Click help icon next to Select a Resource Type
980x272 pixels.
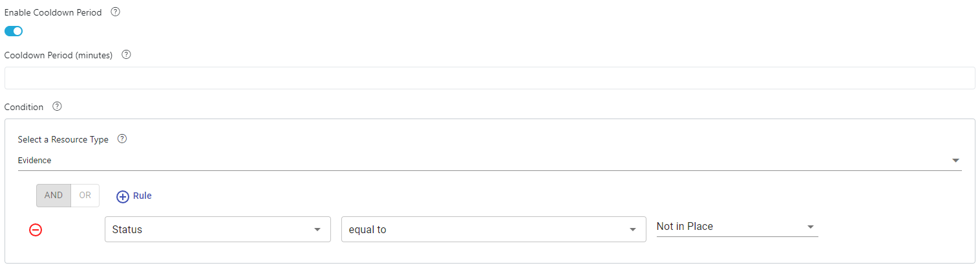click(x=122, y=139)
